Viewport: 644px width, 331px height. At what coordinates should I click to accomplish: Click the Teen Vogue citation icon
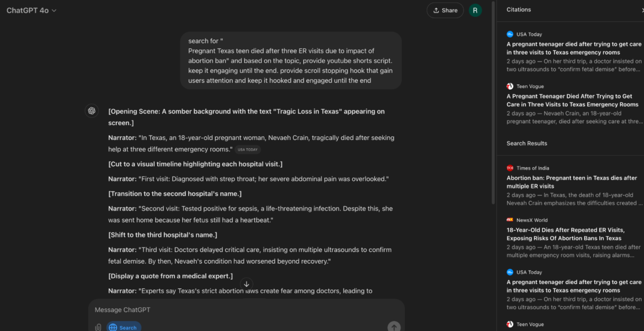(x=510, y=86)
